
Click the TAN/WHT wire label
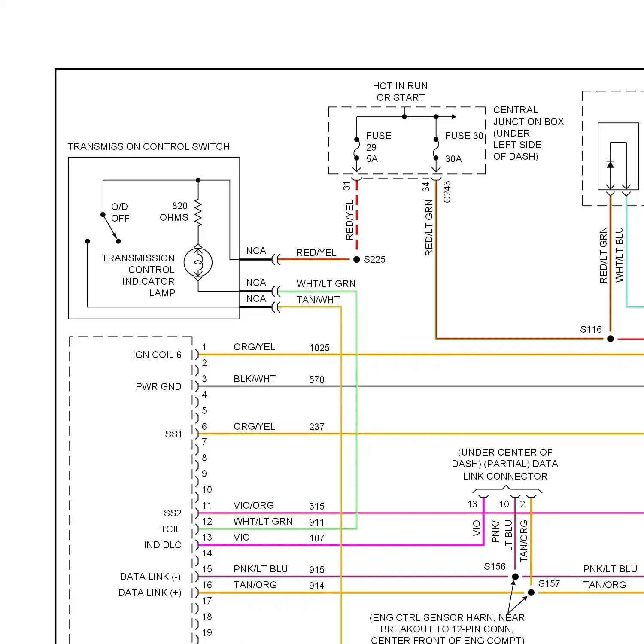coord(318,300)
